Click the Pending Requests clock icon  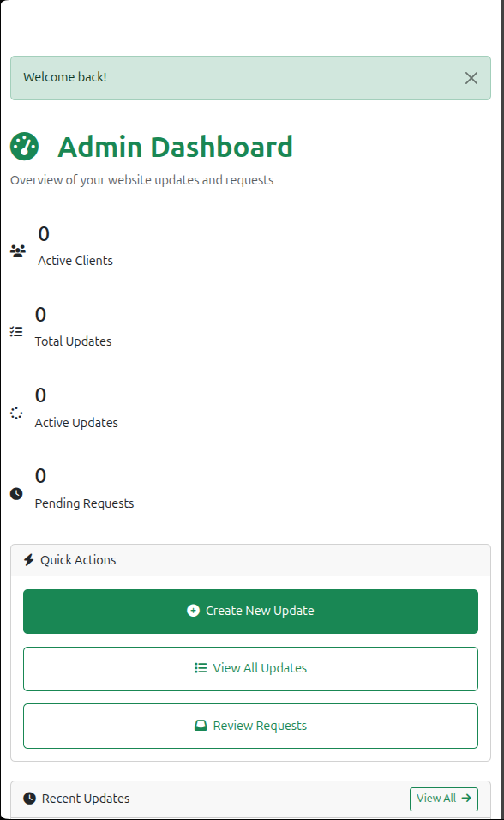[x=16, y=493]
